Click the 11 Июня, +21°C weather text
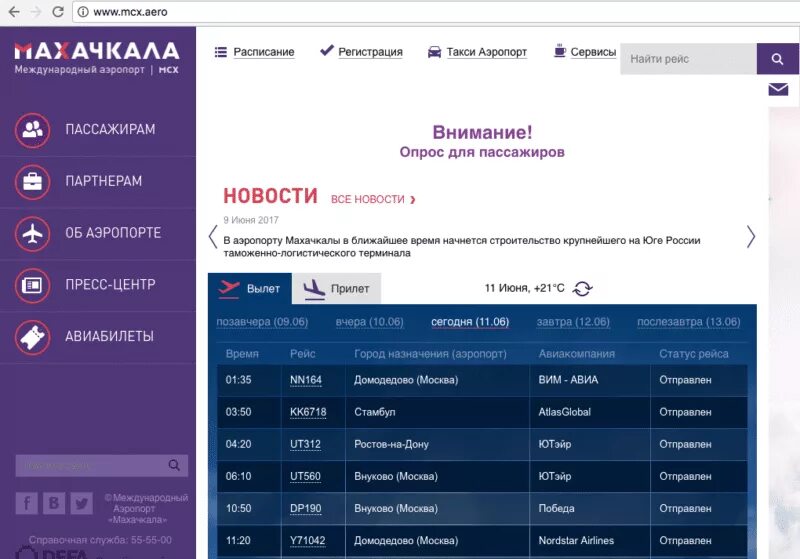Image resolution: width=800 pixels, height=559 pixels. pyautogui.click(x=524, y=288)
